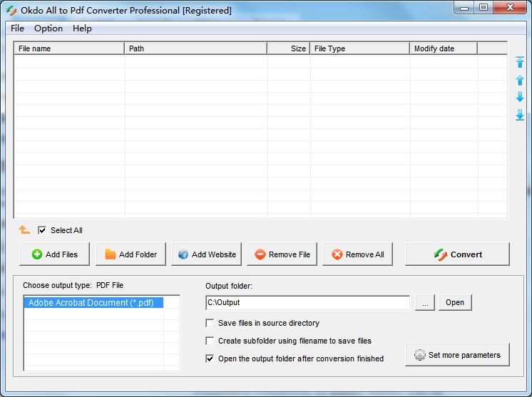The height and width of the screenshot is (397, 532).
Task: Click the Add Files button
Action: pos(55,254)
